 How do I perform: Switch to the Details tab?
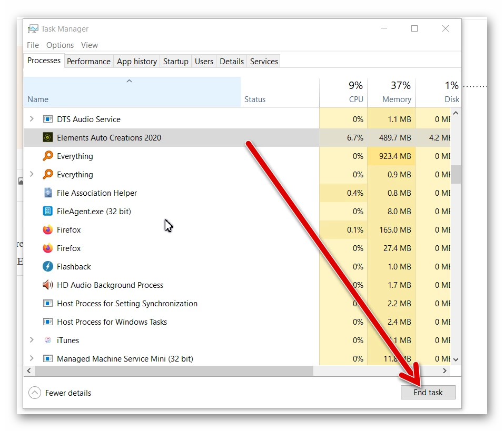(232, 62)
